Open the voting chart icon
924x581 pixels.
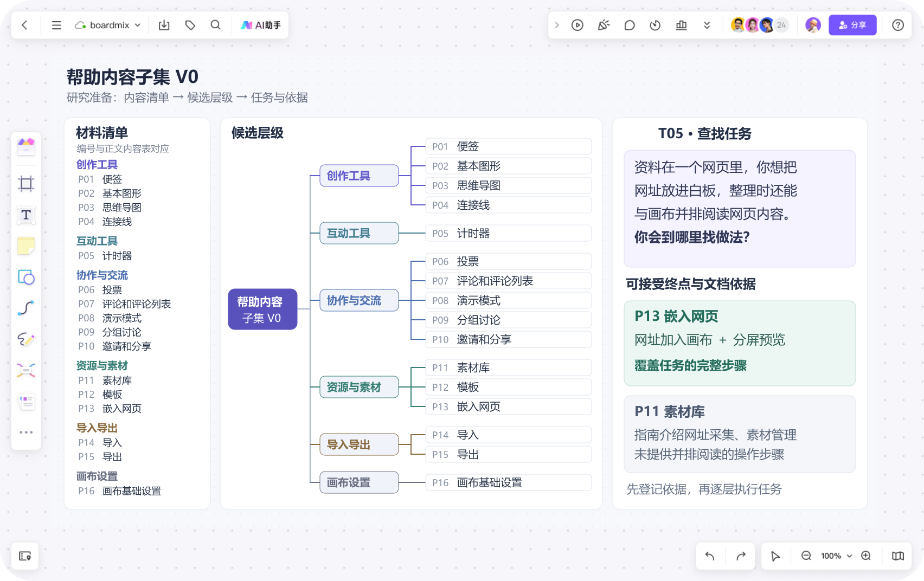(682, 25)
